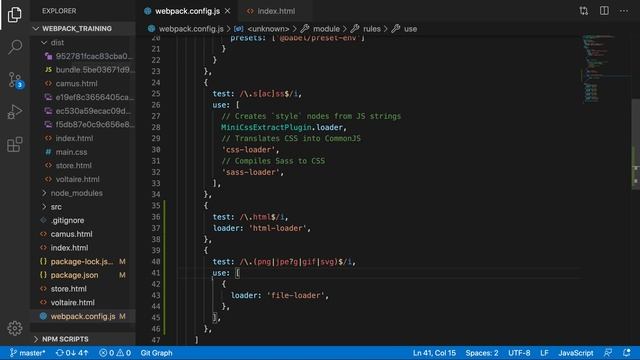
Task: Split the editor to the right
Action: pos(604,11)
